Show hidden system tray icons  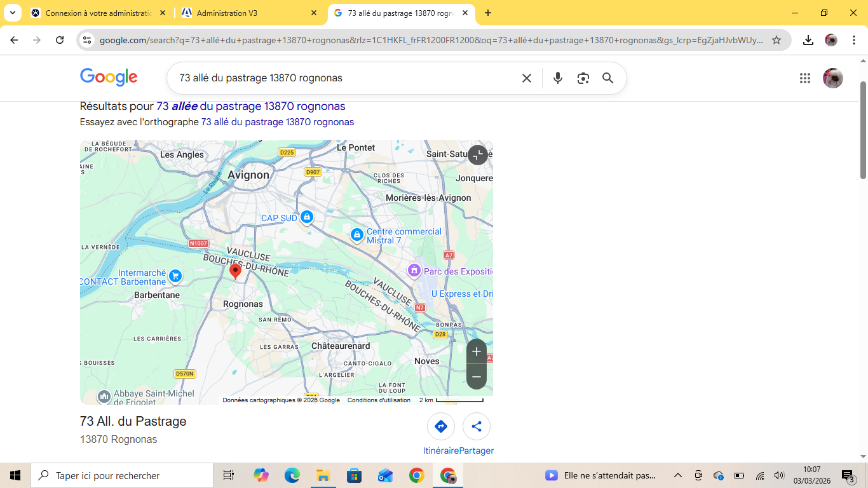[677, 475]
